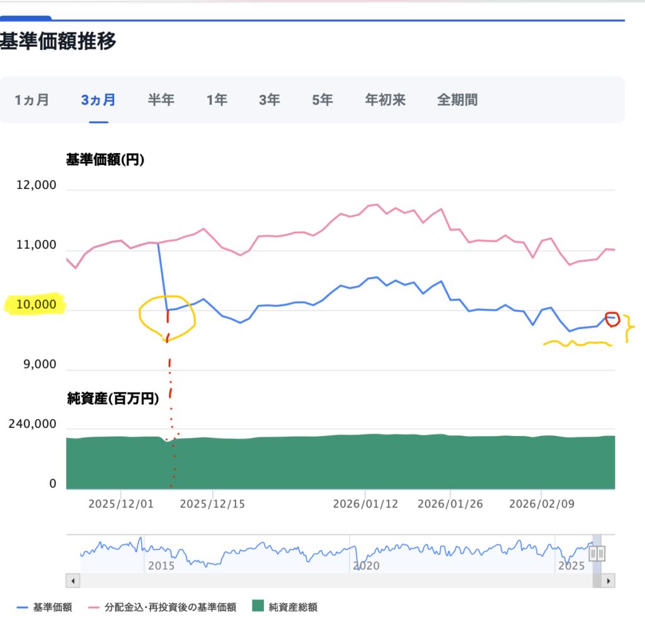
Task: Click the scrollbar right arrow button
Action: coord(608,581)
